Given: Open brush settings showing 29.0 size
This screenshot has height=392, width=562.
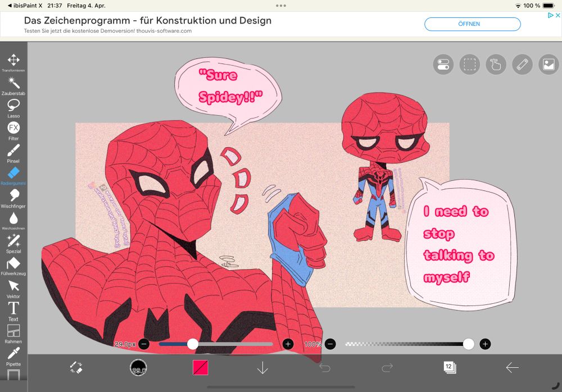Looking at the screenshot, I should pyautogui.click(x=138, y=367).
